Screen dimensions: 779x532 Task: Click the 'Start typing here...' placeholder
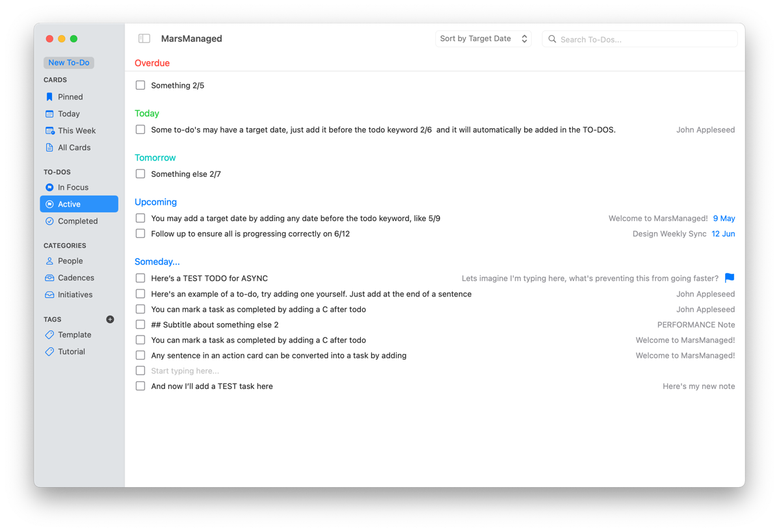pos(185,371)
